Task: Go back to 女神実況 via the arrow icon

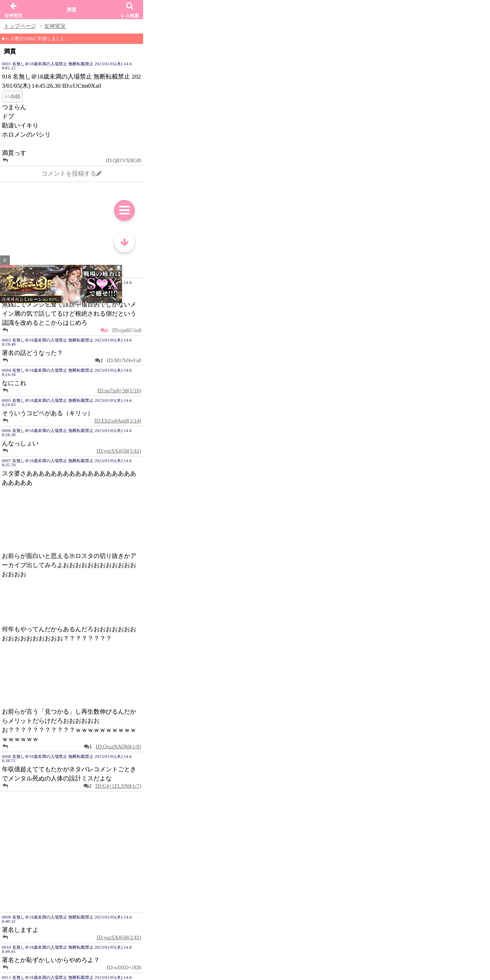Action: point(13,10)
